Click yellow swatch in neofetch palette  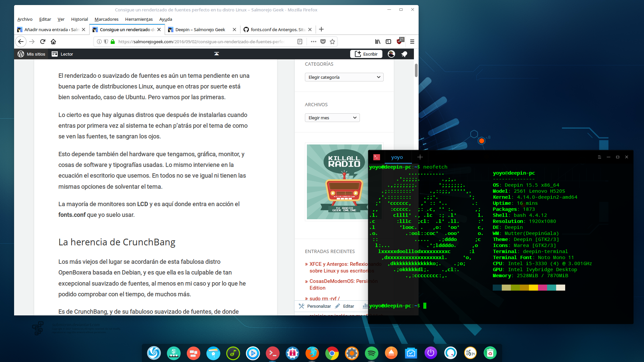[533, 288]
